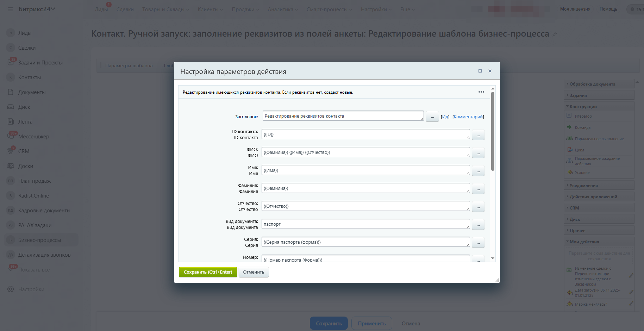
Task: Maximize the action settings dialog
Action: coord(480,71)
